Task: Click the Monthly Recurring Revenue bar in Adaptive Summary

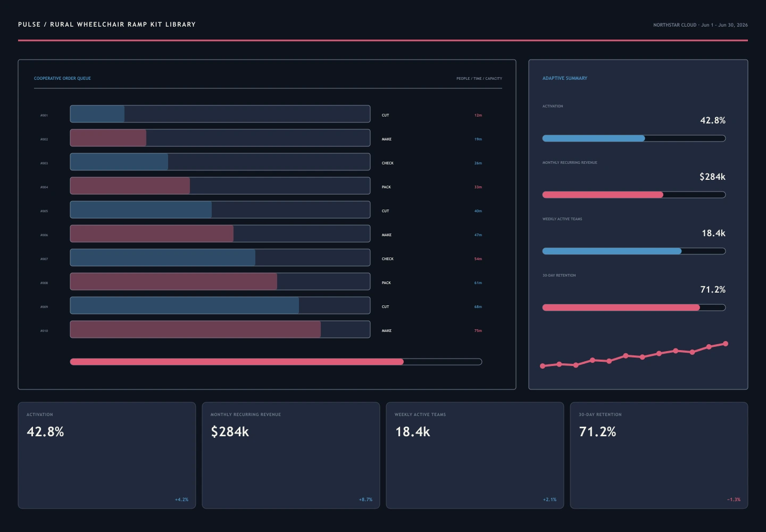Action: [x=634, y=195]
